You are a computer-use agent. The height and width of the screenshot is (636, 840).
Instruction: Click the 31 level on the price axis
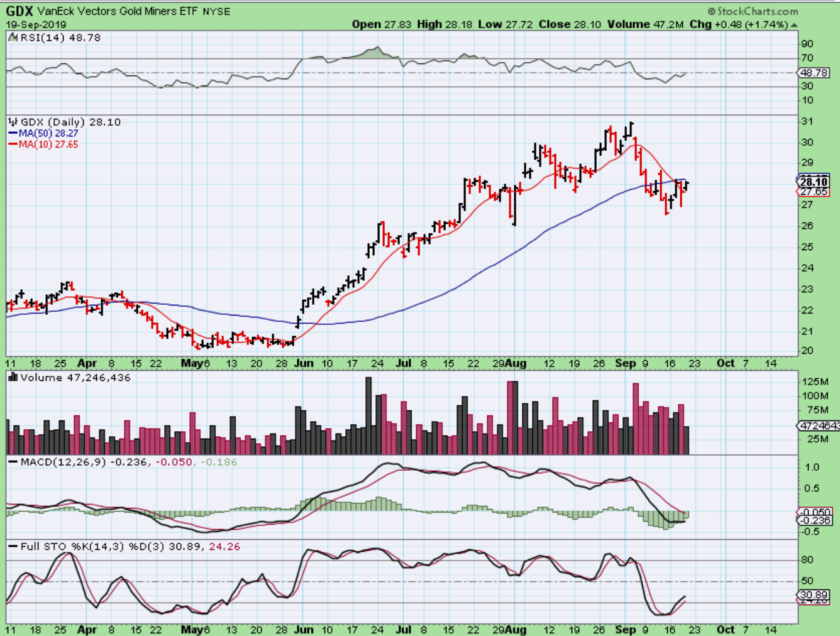(807, 121)
